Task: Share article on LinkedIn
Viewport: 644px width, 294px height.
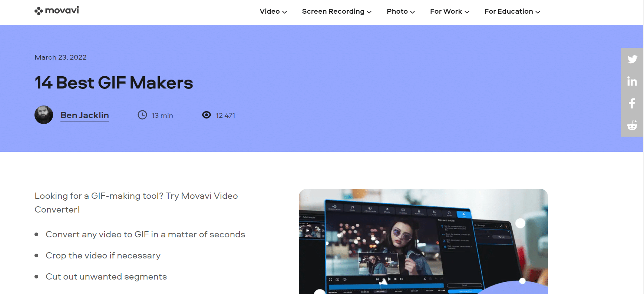Action: pyautogui.click(x=632, y=81)
